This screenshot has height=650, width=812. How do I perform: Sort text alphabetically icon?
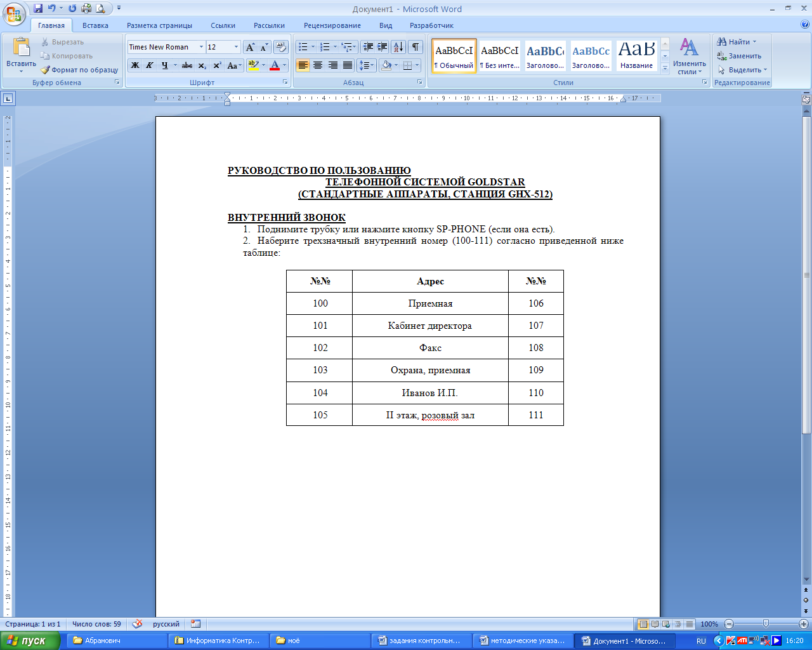tap(398, 47)
